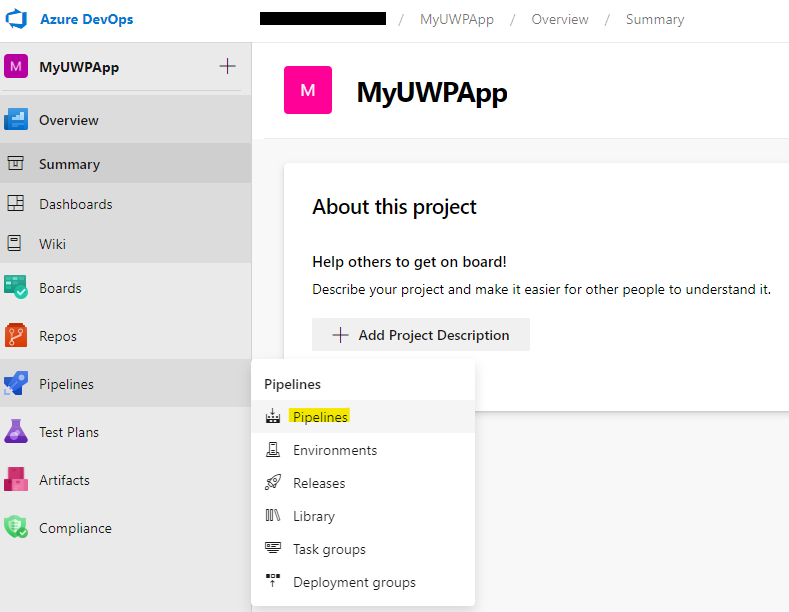
Task: Click the Azure DevOps logo icon
Action: coord(16,19)
